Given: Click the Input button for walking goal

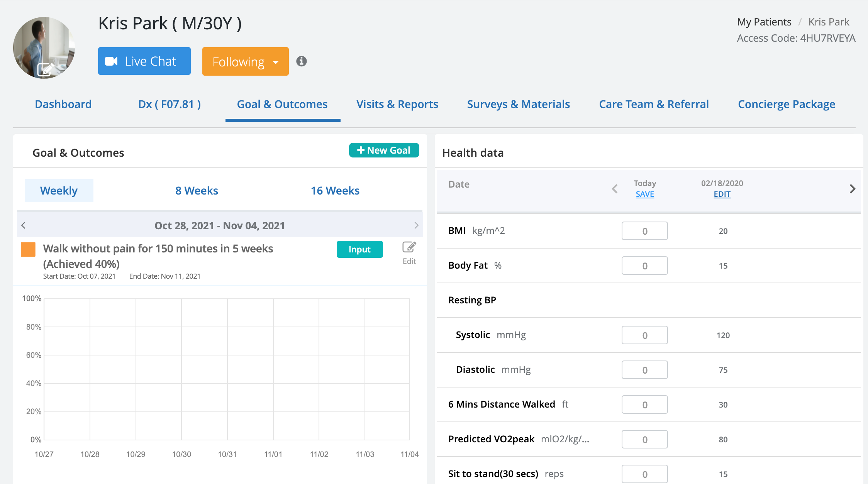Looking at the screenshot, I should pos(359,249).
